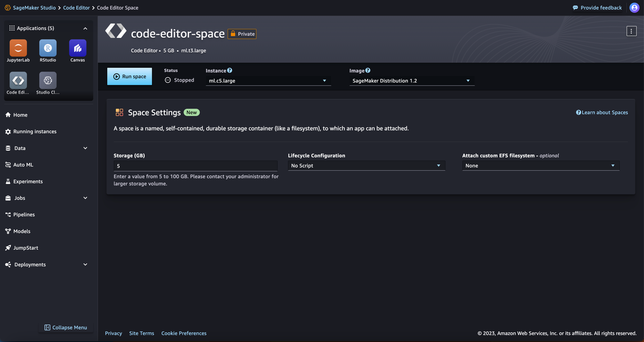Click the ml.t3.large text under title

[x=194, y=50]
